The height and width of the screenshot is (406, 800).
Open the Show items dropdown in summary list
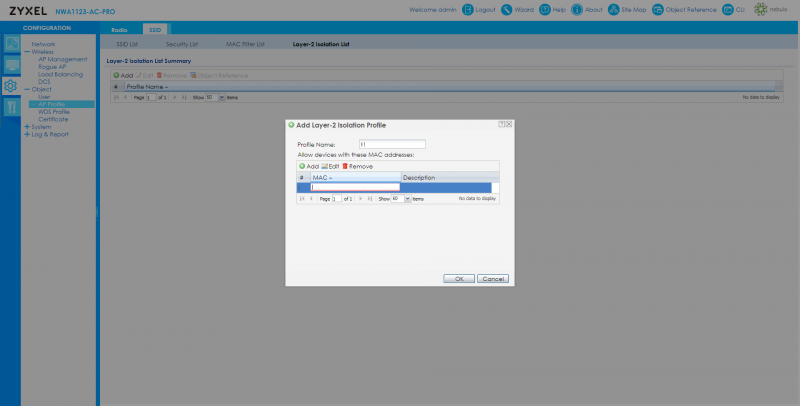pyautogui.click(x=222, y=97)
